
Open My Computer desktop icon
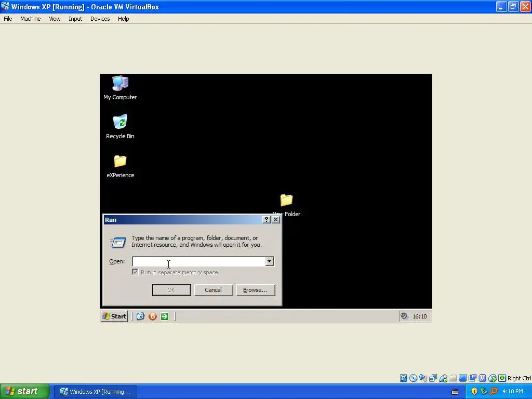click(x=120, y=88)
